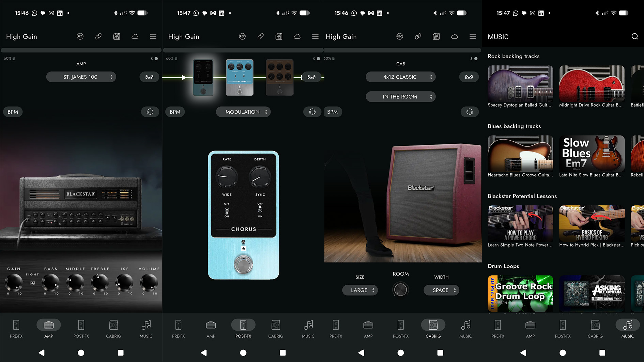Tap Android home button on MUSIC screen
The image size is (644, 362).
tap(563, 353)
